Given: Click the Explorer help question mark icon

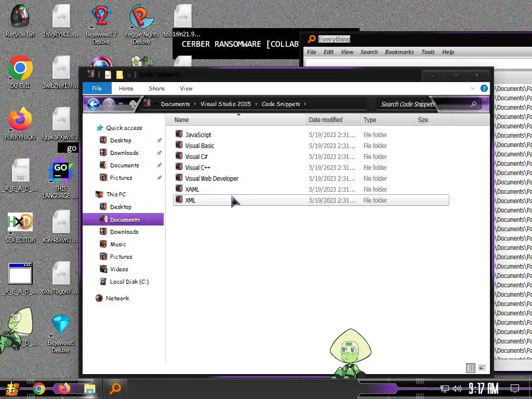Looking at the screenshot, I should coord(484,88).
